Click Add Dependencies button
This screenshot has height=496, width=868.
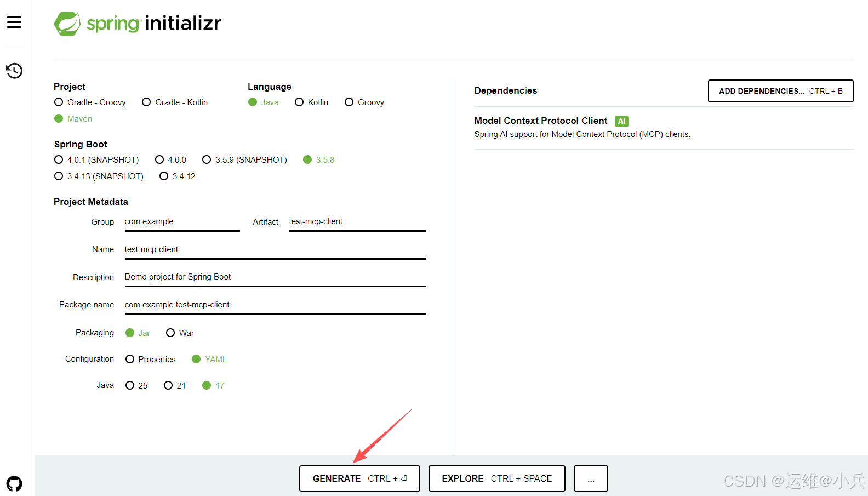(781, 91)
